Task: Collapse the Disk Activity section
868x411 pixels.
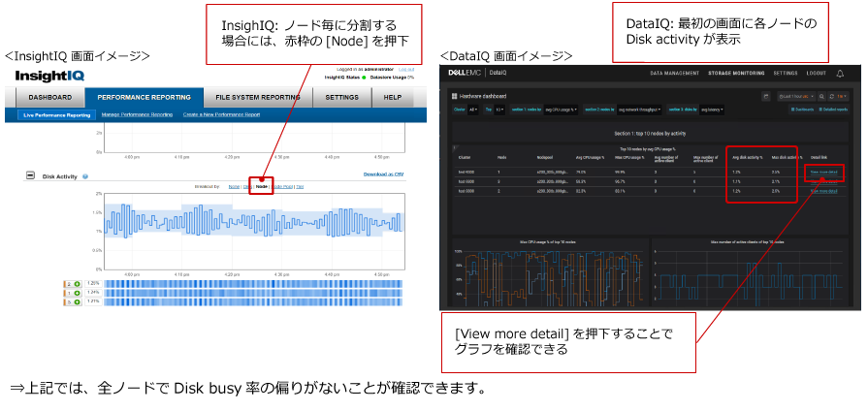Action: (x=31, y=175)
